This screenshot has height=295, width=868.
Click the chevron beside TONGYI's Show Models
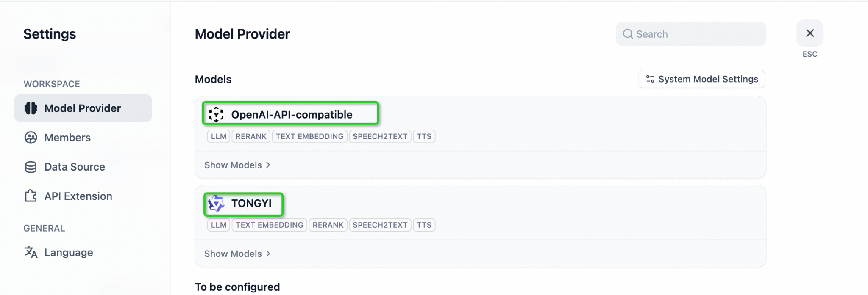(268, 254)
